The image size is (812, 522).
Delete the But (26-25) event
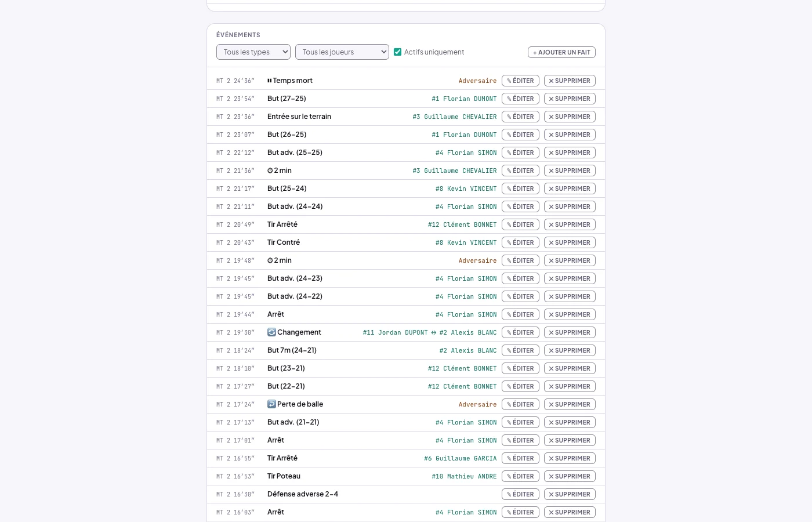pos(570,135)
